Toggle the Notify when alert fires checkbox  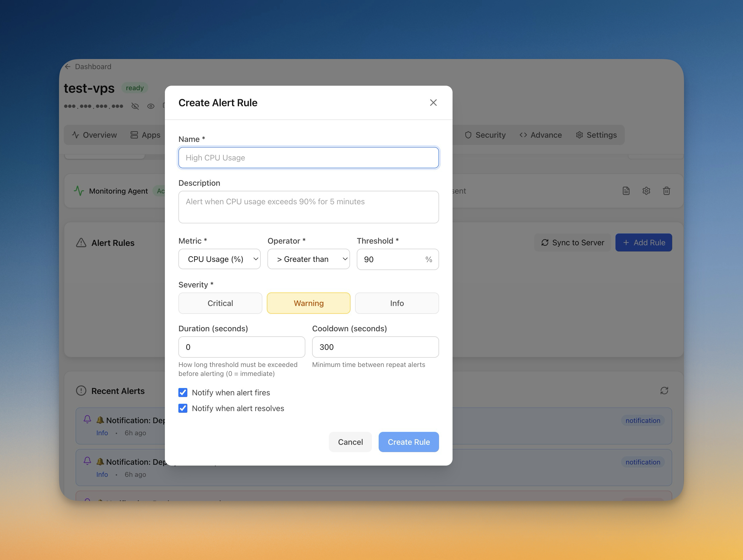click(x=183, y=392)
